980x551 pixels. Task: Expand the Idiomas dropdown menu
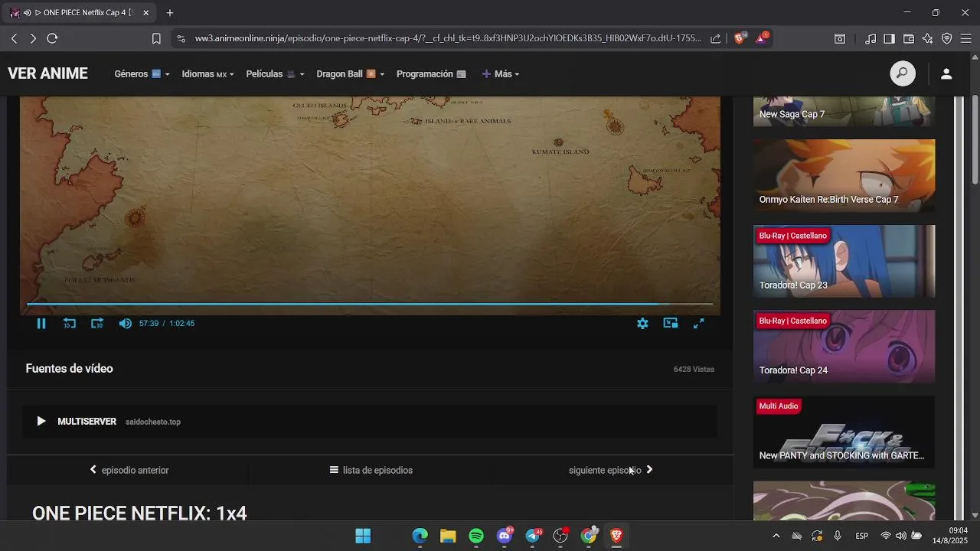(x=207, y=74)
